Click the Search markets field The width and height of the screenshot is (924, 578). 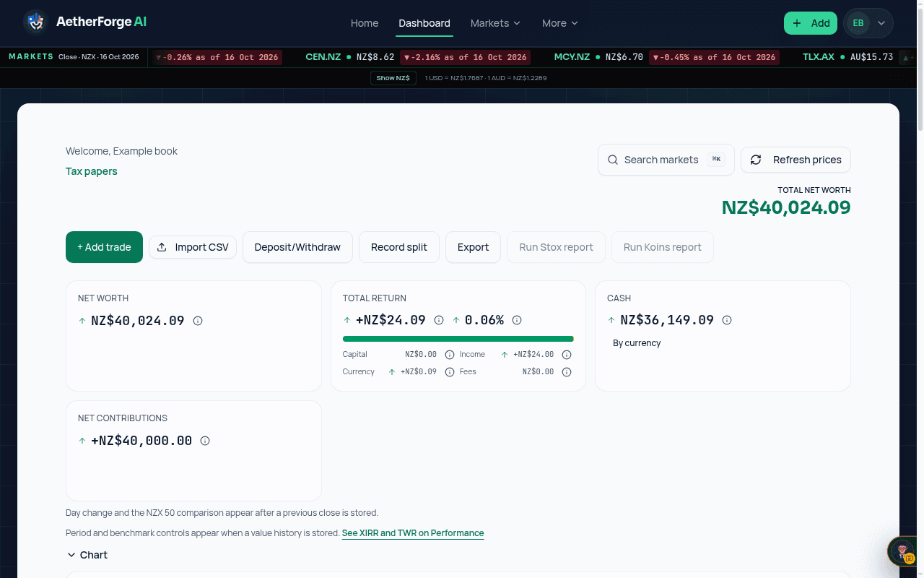click(x=666, y=160)
